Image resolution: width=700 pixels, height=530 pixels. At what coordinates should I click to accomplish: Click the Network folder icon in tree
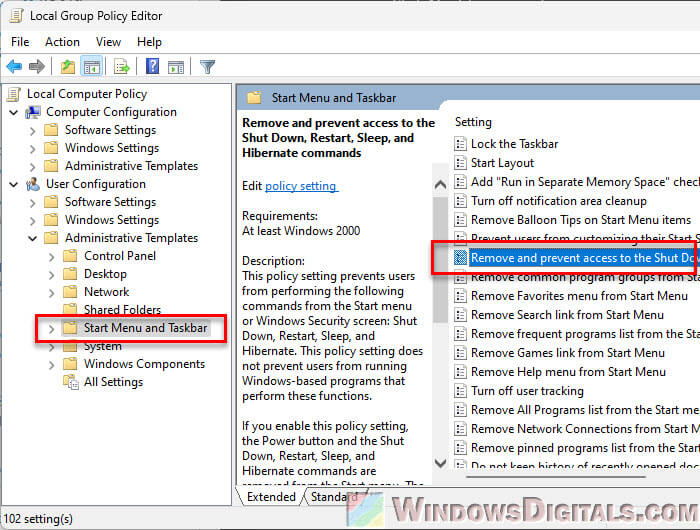coord(70,292)
